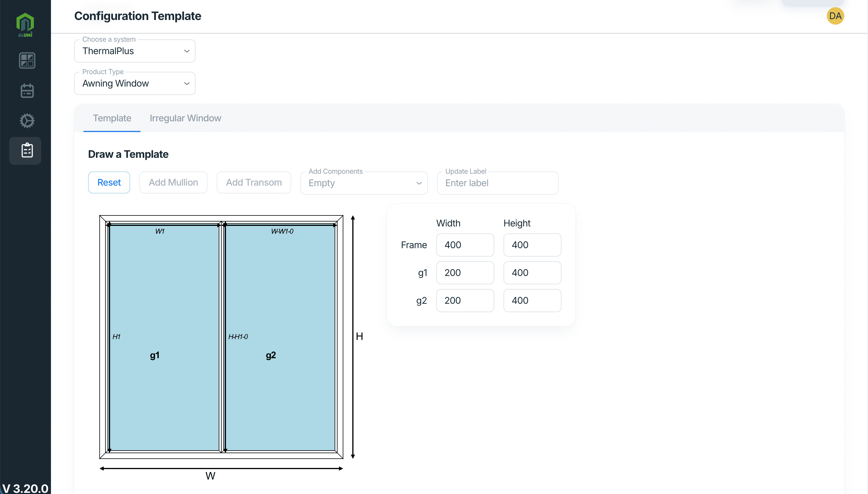
Task: Open the Add Components dropdown
Action: click(364, 183)
